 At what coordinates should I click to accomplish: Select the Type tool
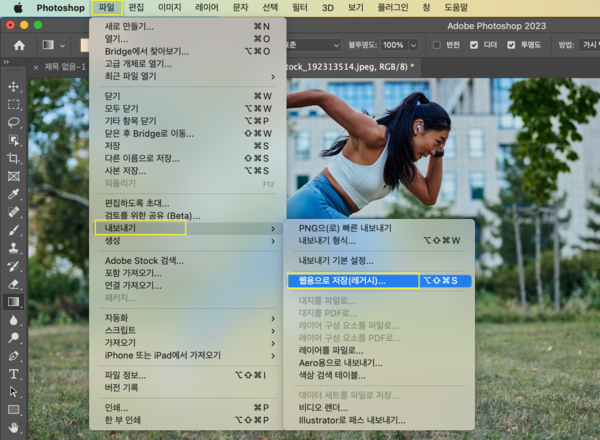point(14,373)
